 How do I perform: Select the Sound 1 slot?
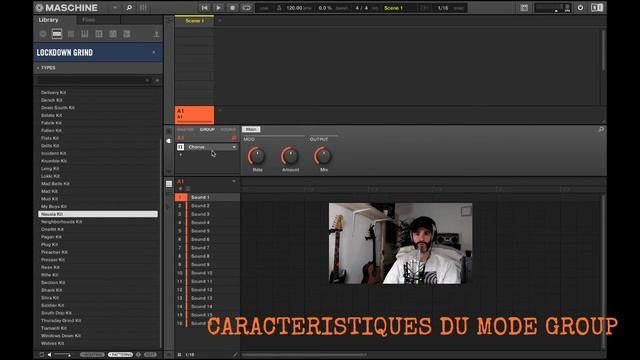tap(207, 197)
